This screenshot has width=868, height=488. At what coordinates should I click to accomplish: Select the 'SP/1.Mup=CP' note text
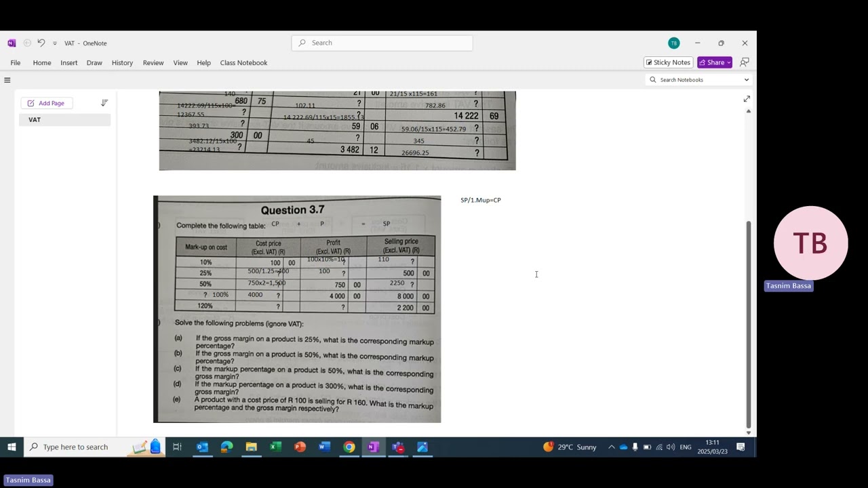pos(481,200)
